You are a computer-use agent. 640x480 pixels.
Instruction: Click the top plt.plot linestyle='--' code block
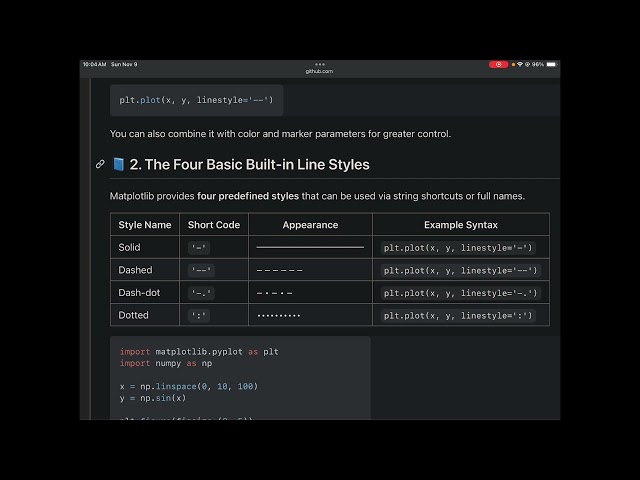[196, 100]
